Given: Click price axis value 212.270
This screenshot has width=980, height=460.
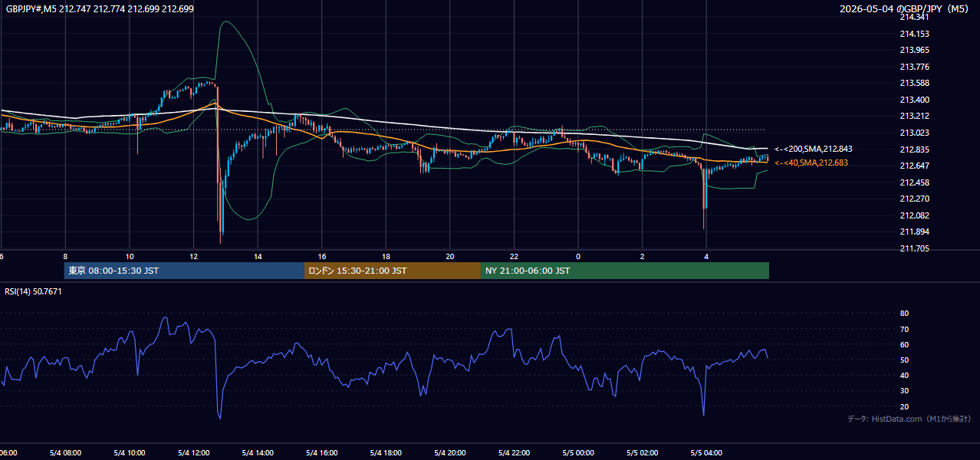Looking at the screenshot, I should (914, 199).
